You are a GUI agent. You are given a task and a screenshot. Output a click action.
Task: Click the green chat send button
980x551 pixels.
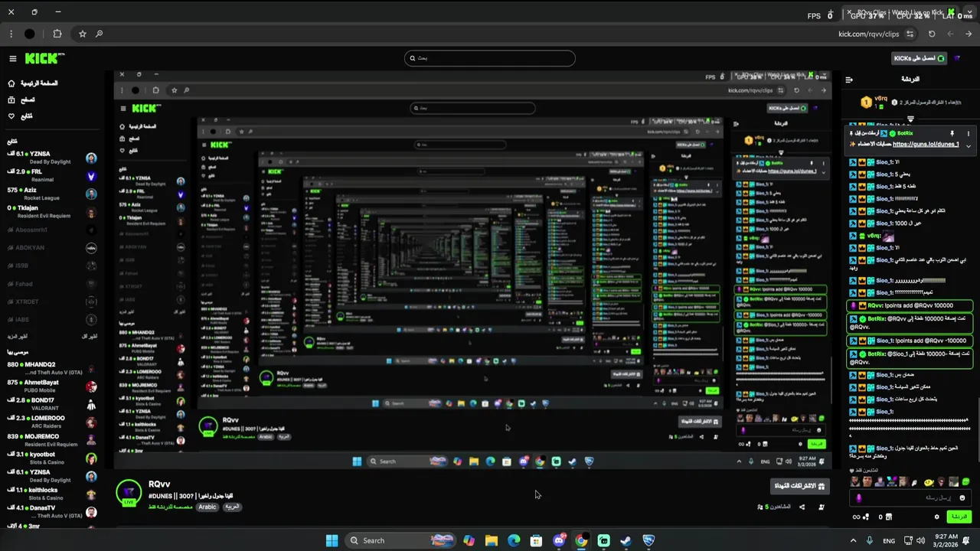tap(959, 517)
